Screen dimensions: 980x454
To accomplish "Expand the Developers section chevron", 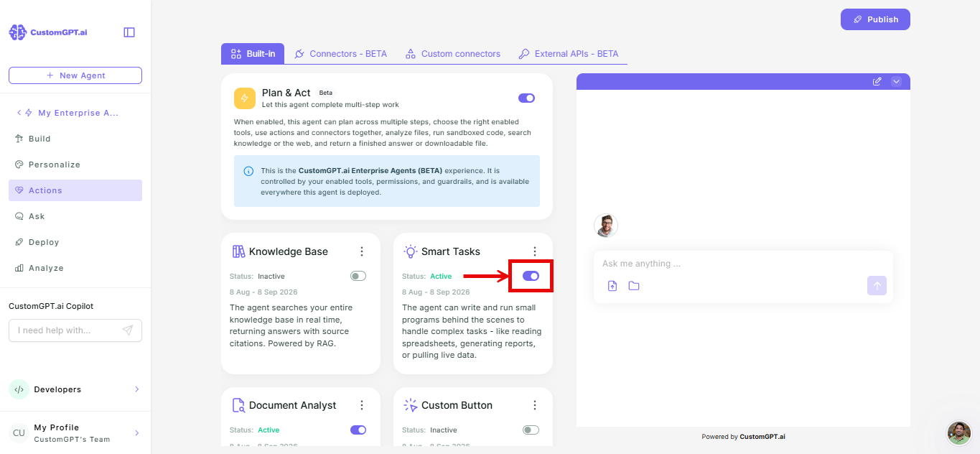I will pos(136,389).
